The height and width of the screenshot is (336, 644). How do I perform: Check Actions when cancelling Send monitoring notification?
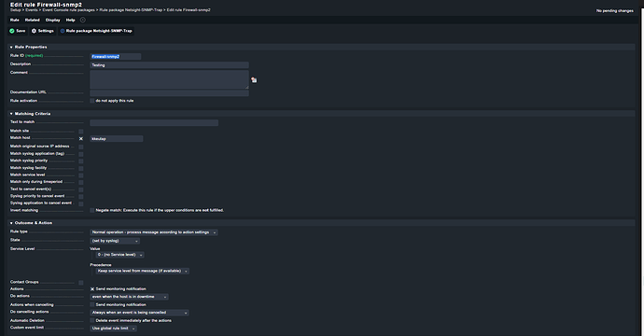[x=92, y=305]
